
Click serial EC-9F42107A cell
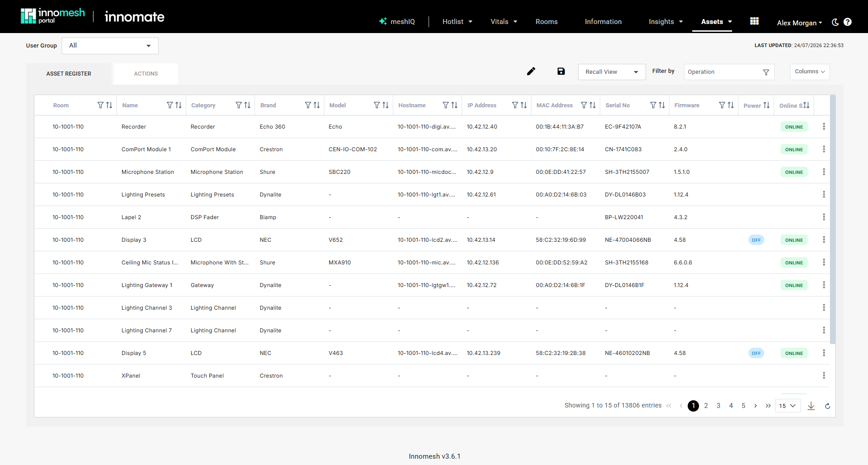coord(623,127)
